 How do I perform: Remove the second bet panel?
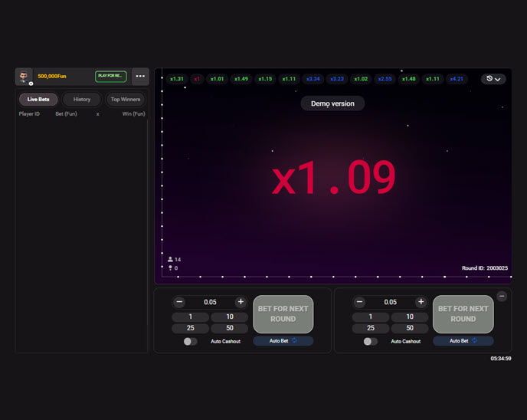tap(502, 296)
